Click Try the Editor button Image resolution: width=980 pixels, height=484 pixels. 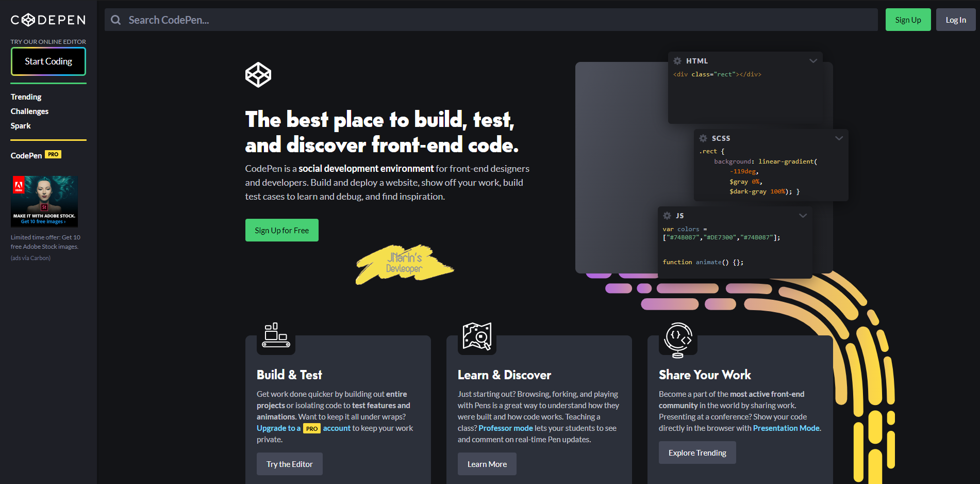tap(290, 464)
